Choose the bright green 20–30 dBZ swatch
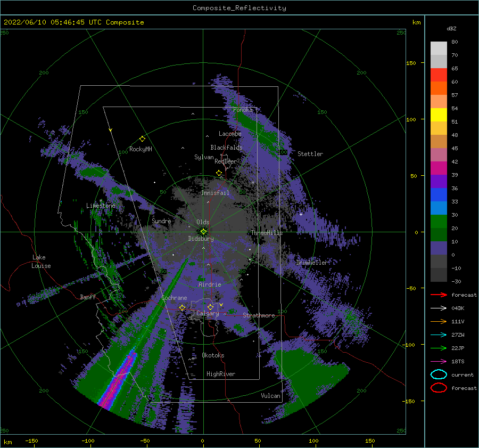Screen dimensions: 479x448 click(439, 222)
